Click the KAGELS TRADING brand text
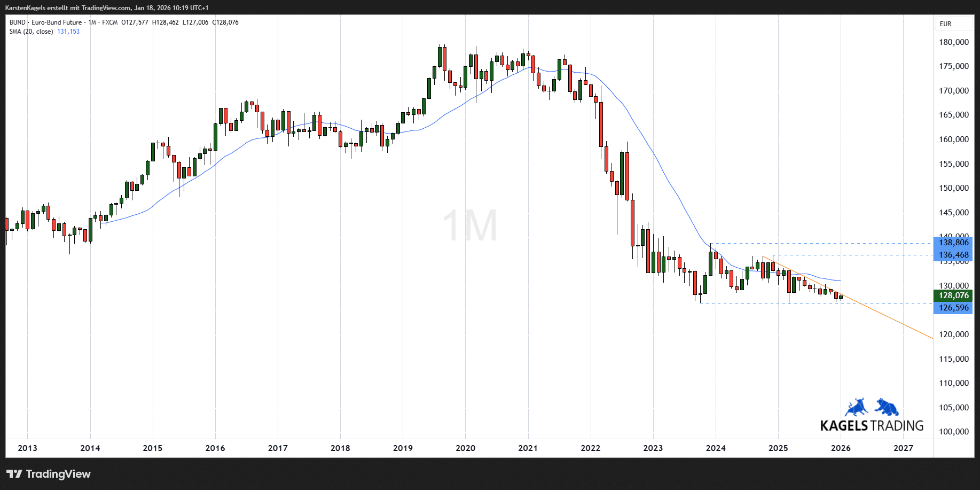The height and width of the screenshot is (490, 980). (872, 426)
